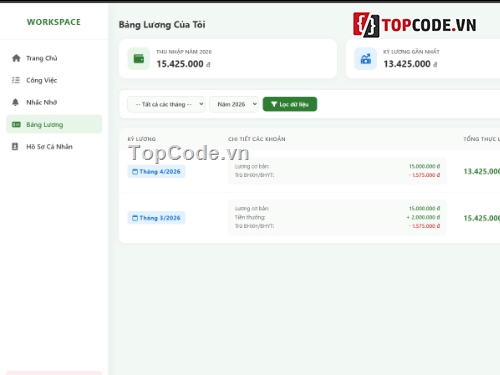Click 'Lương cơ bản' label in April row

pyautogui.click(x=252, y=166)
